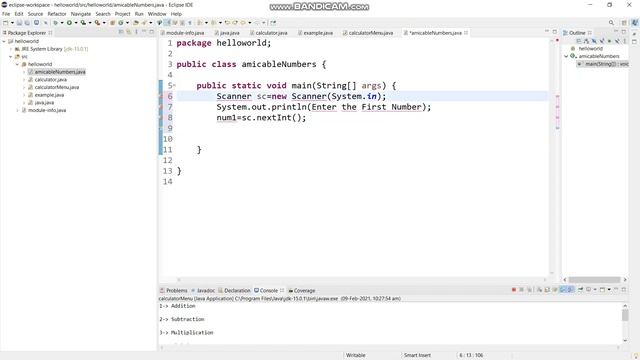The height and width of the screenshot is (360, 640).
Task: Collapse the src folder node
Action: (11, 57)
